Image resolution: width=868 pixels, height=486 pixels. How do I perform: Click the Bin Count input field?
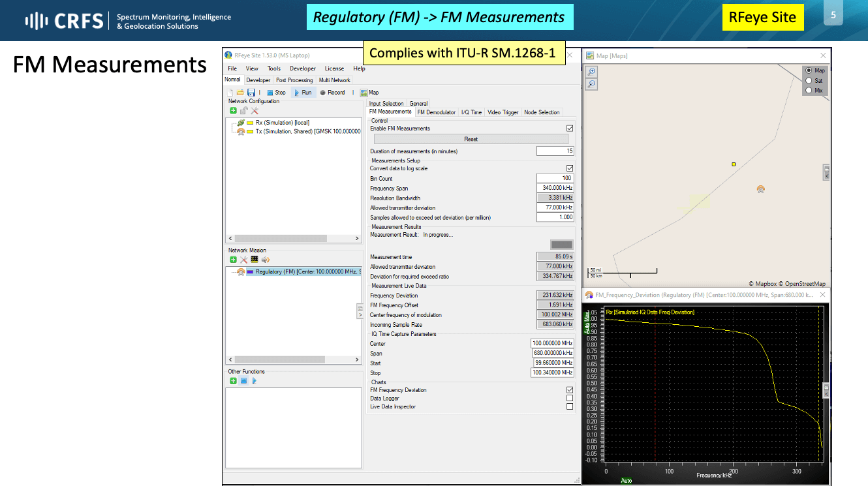pos(555,178)
